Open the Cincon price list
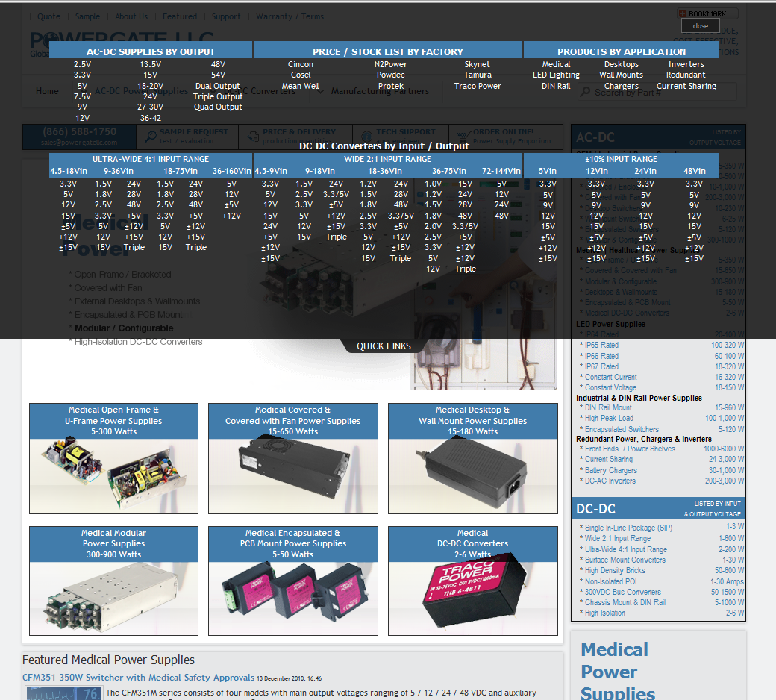This screenshot has height=700, width=776. tap(301, 64)
